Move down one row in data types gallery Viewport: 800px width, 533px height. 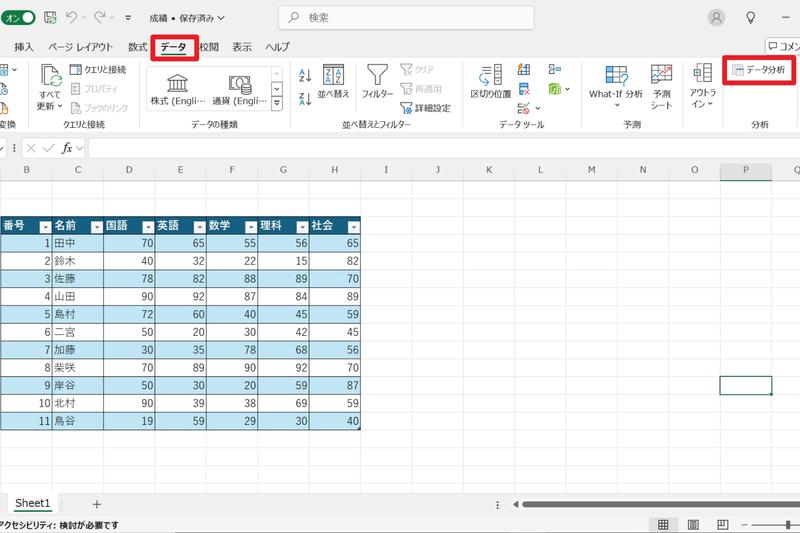277,89
